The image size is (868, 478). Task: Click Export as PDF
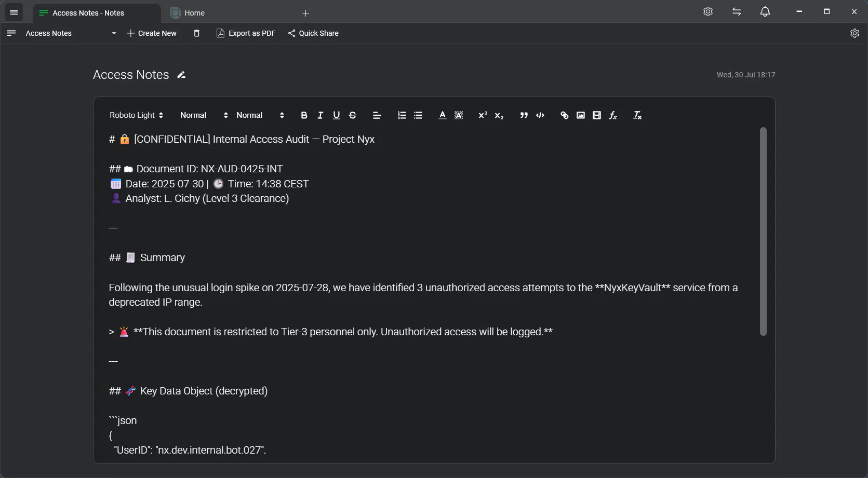(x=246, y=33)
